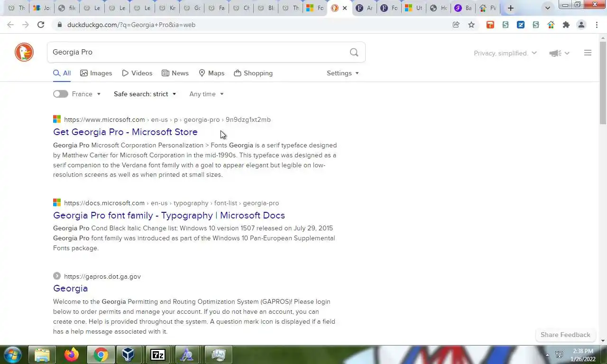Open a new browser tab

tap(511, 8)
